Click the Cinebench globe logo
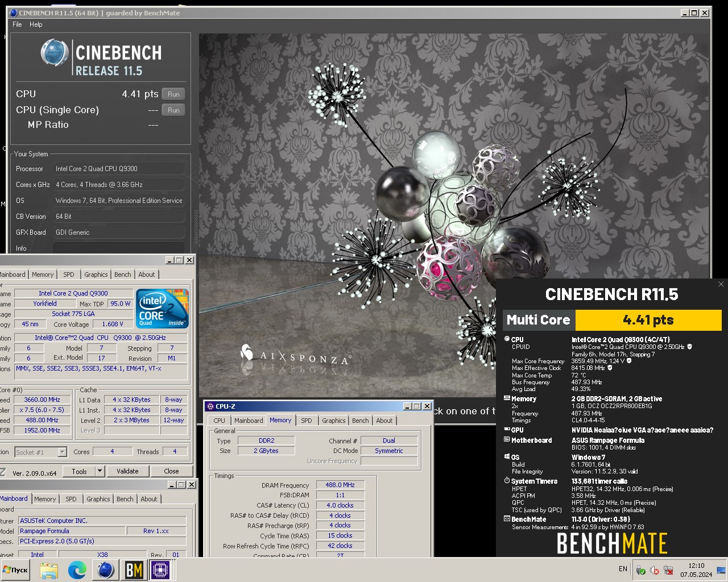 pos(55,53)
